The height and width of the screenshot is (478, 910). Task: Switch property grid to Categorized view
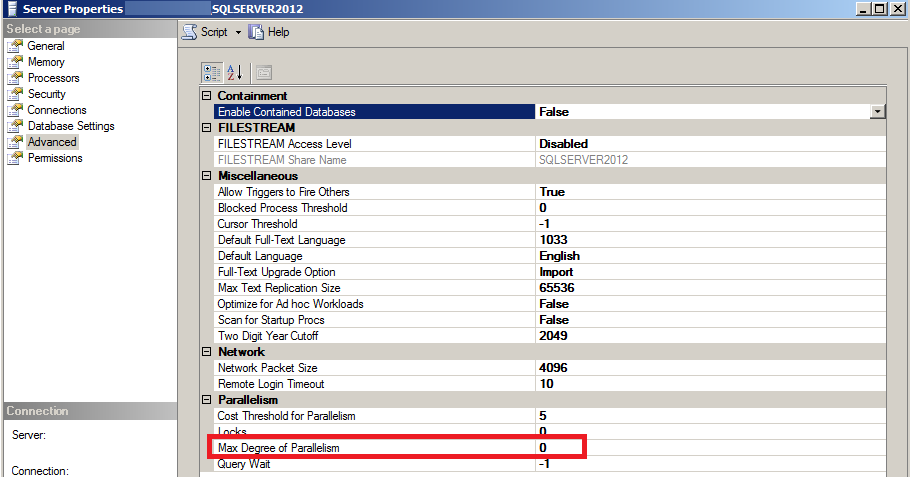pyautogui.click(x=212, y=72)
